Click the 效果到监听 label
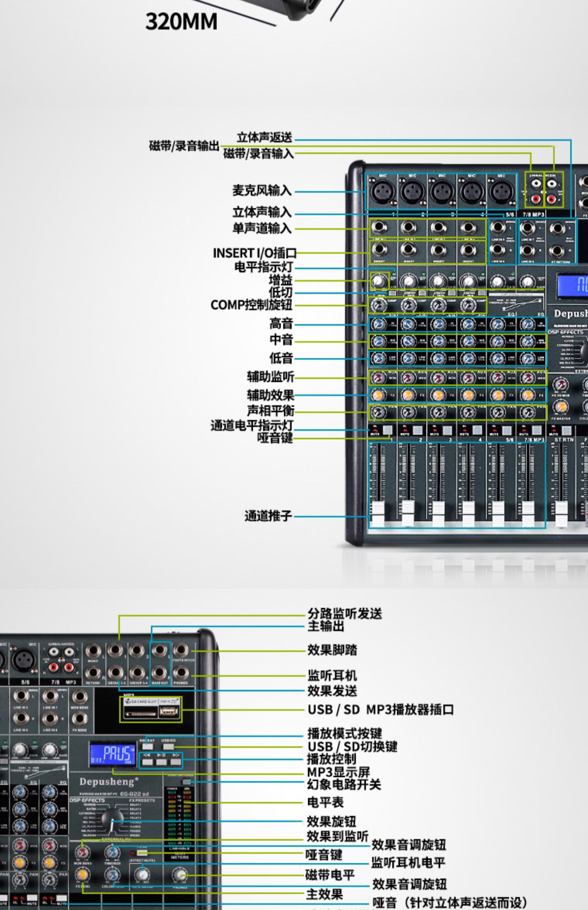 338,837
